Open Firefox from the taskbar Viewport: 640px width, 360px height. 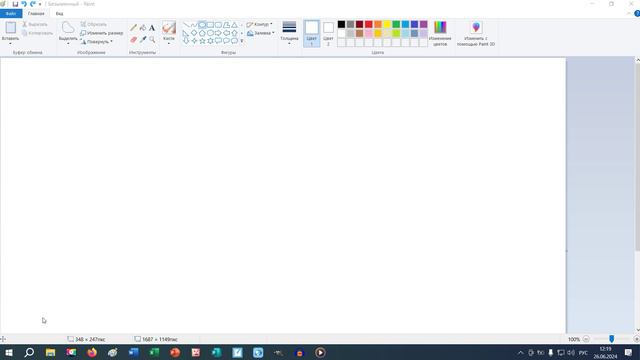coord(92,352)
